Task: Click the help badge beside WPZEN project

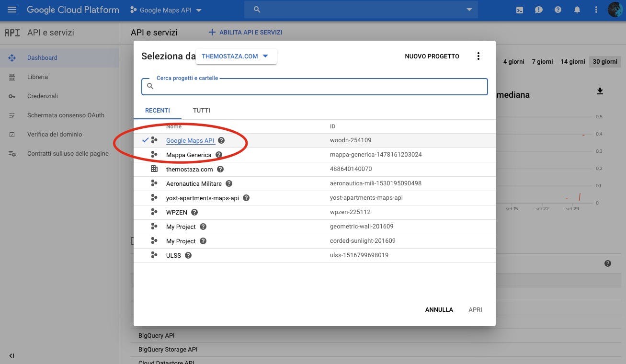Action: [x=194, y=212]
